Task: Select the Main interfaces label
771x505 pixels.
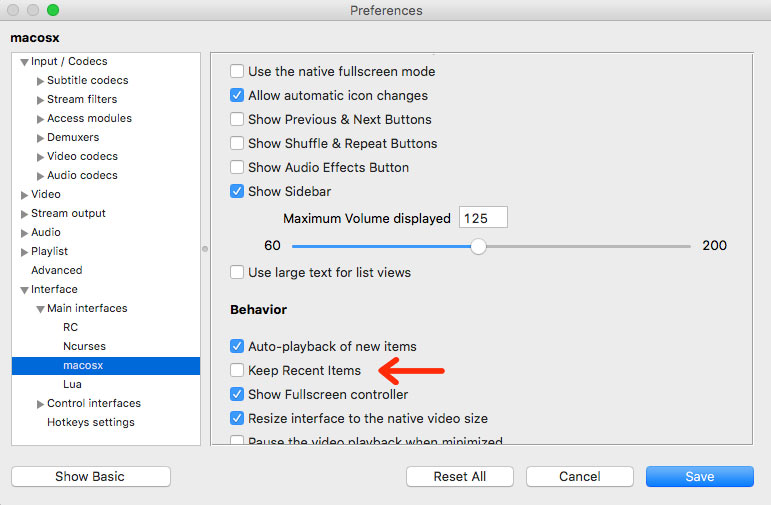Action: click(87, 308)
